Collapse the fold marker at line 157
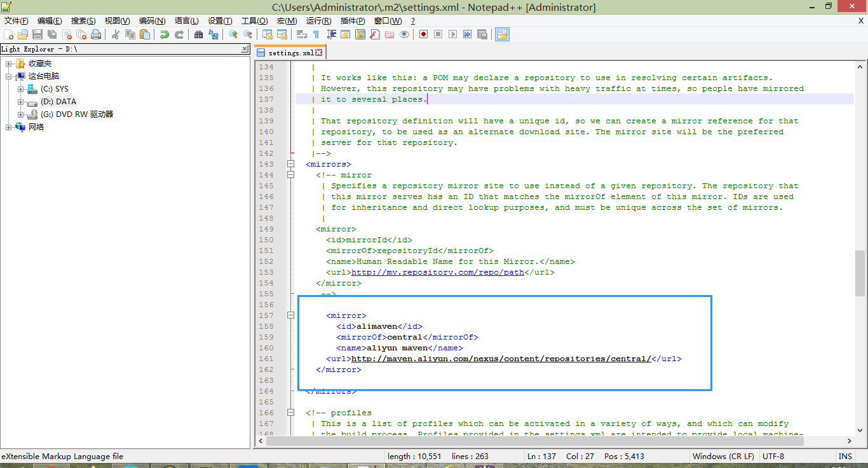868x468 pixels. pos(290,315)
